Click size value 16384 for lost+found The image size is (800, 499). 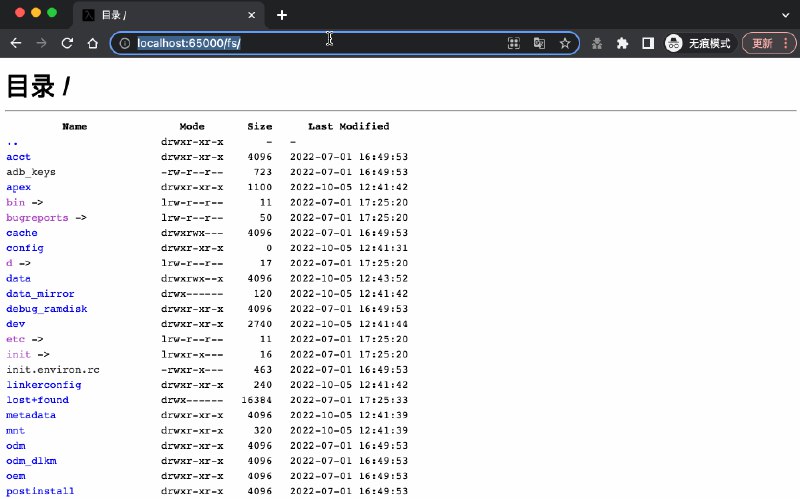click(x=257, y=400)
